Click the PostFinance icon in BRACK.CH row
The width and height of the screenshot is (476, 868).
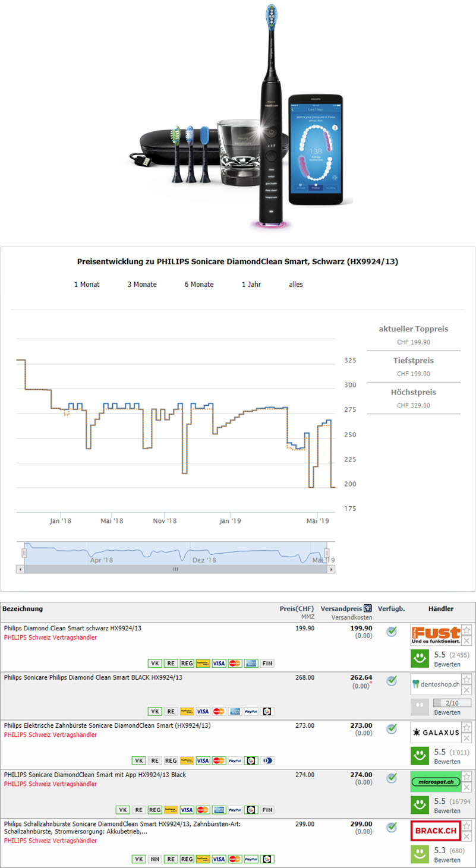pos(203,859)
